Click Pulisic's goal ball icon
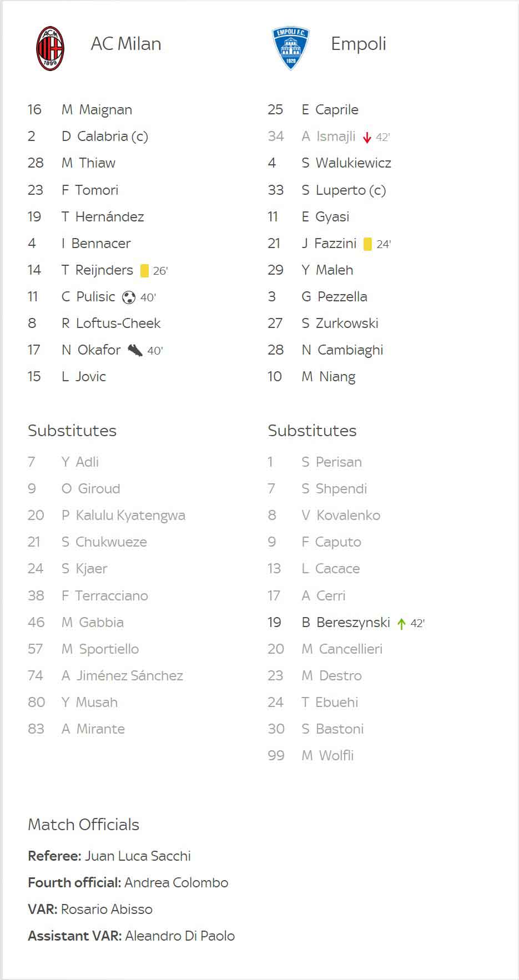519x980 pixels. tap(128, 297)
